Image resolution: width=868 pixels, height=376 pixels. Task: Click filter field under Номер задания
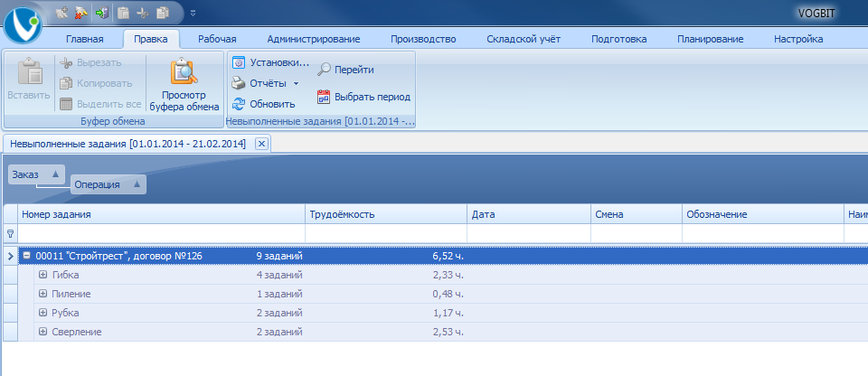click(x=162, y=234)
